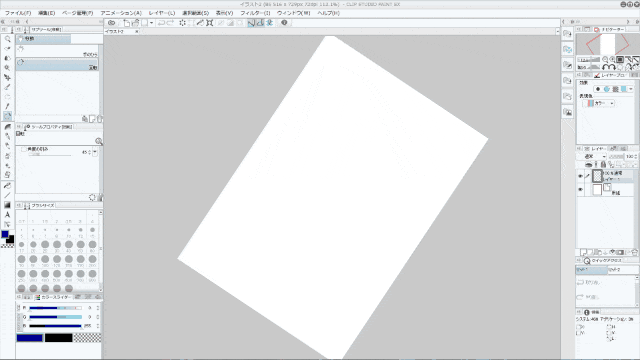The image size is (640, 360).
Task: Click the R color slider bar
Action: pos(56,308)
